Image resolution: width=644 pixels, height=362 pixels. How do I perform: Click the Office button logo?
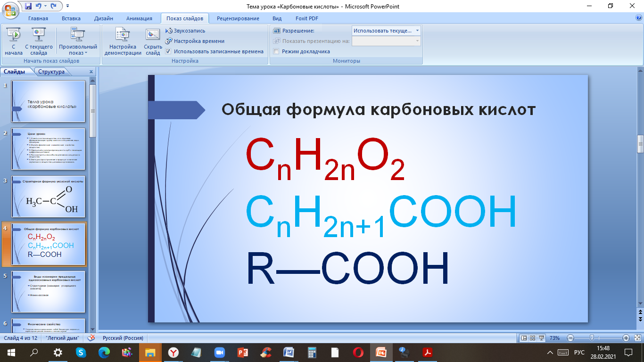click(10, 10)
